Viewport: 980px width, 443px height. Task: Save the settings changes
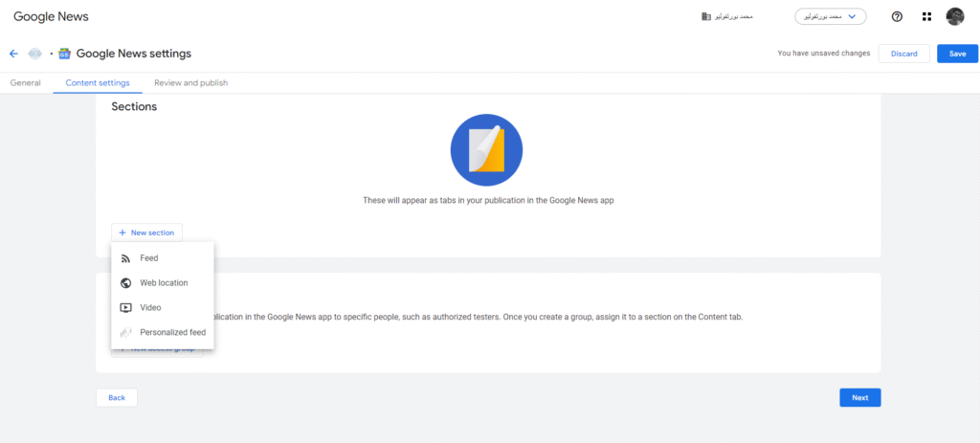click(957, 54)
